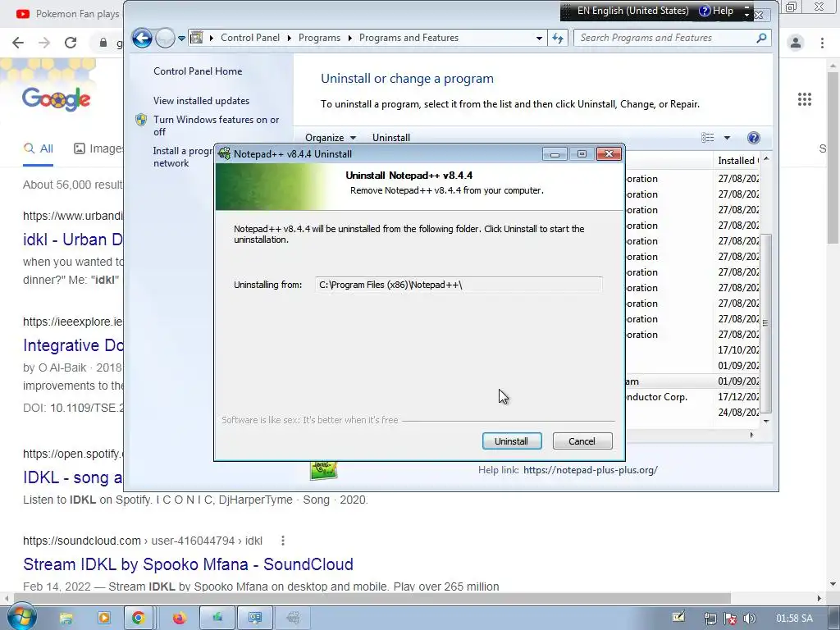This screenshot has width=840, height=630.
Task: Expand the address bar history dropdown
Action: pyautogui.click(x=539, y=38)
